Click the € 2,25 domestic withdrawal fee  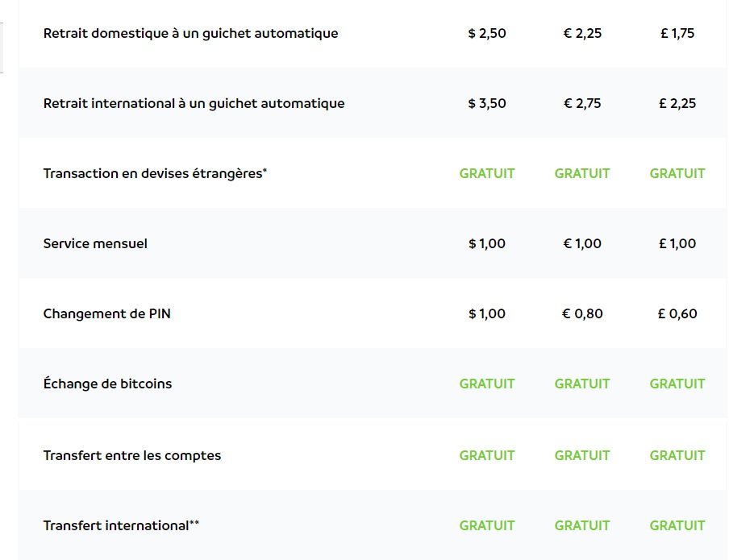click(x=582, y=34)
